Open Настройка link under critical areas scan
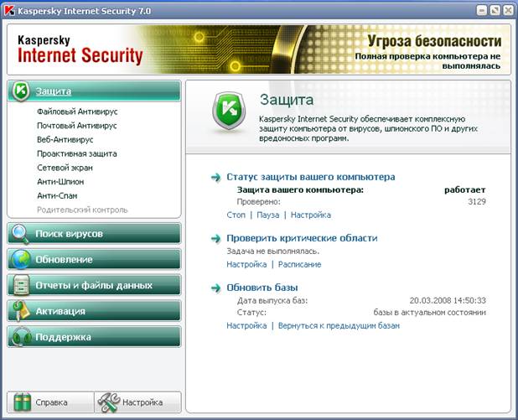518x420 pixels. click(246, 265)
